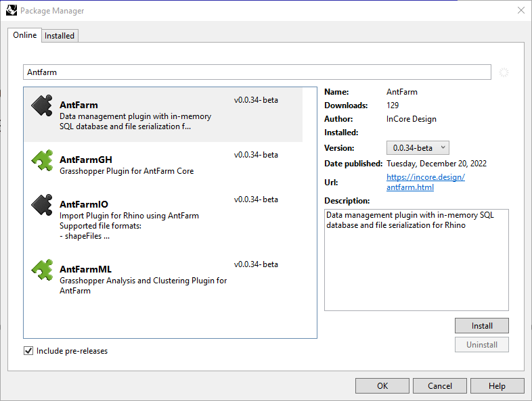532x401 pixels.
Task: Open the Help button
Action: point(497,385)
